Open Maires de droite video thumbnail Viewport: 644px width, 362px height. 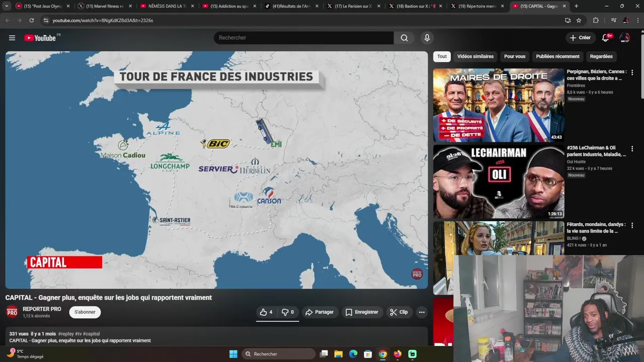click(499, 105)
